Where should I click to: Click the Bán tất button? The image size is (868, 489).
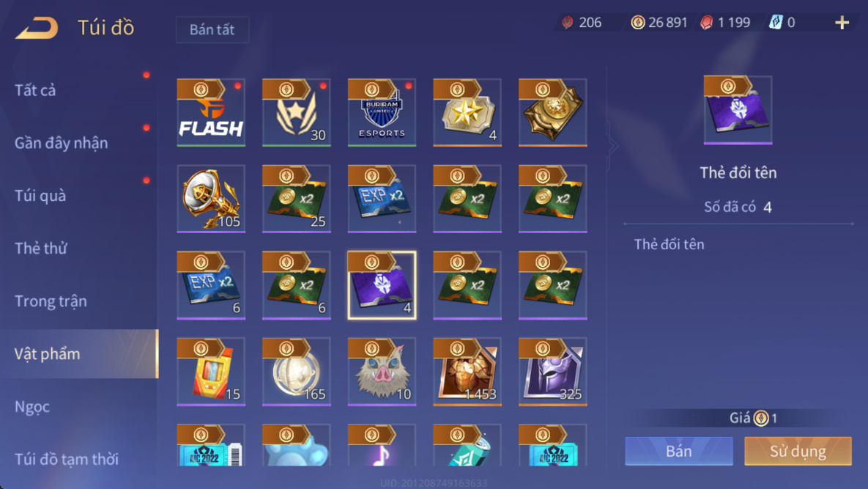(212, 29)
